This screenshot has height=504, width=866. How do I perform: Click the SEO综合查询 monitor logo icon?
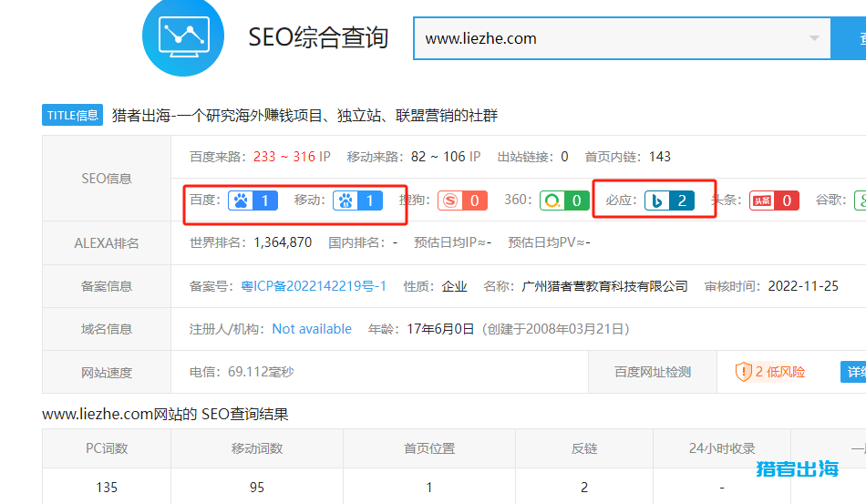click(183, 36)
